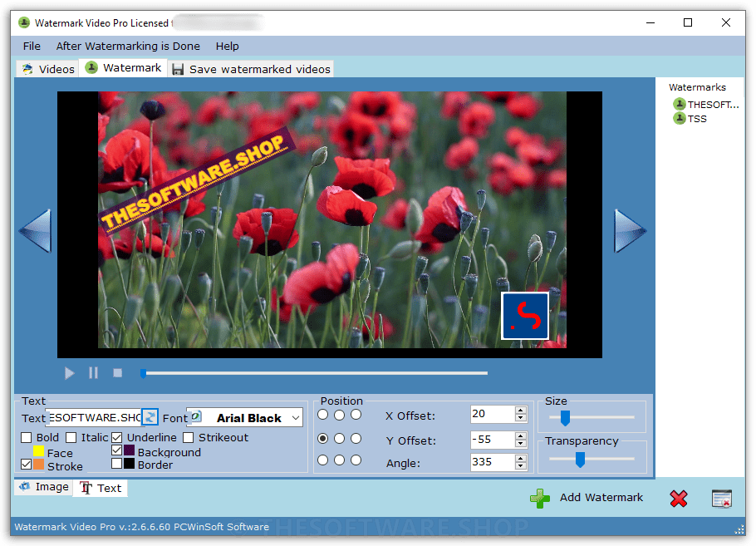Click the Size slider handle
The width and height of the screenshot is (756, 546).
[x=565, y=418]
